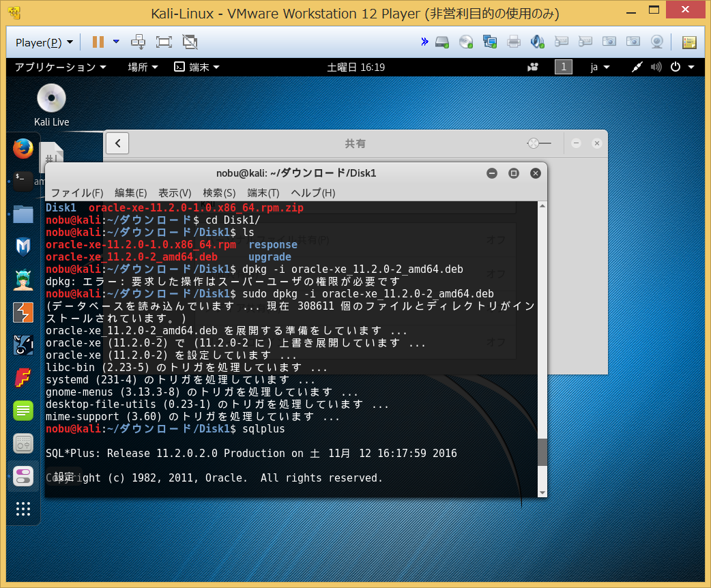
Task: Click the terminal scrollbar down arrow
Action: click(x=542, y=493)
